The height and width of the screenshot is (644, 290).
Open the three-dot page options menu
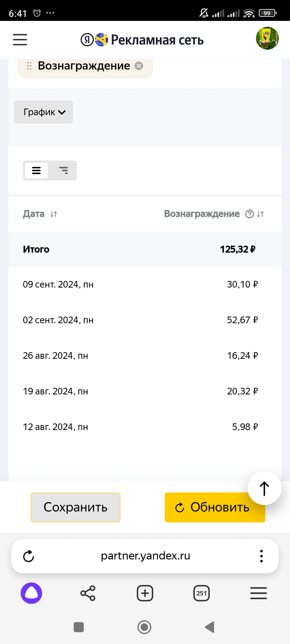tap(261, 556)
